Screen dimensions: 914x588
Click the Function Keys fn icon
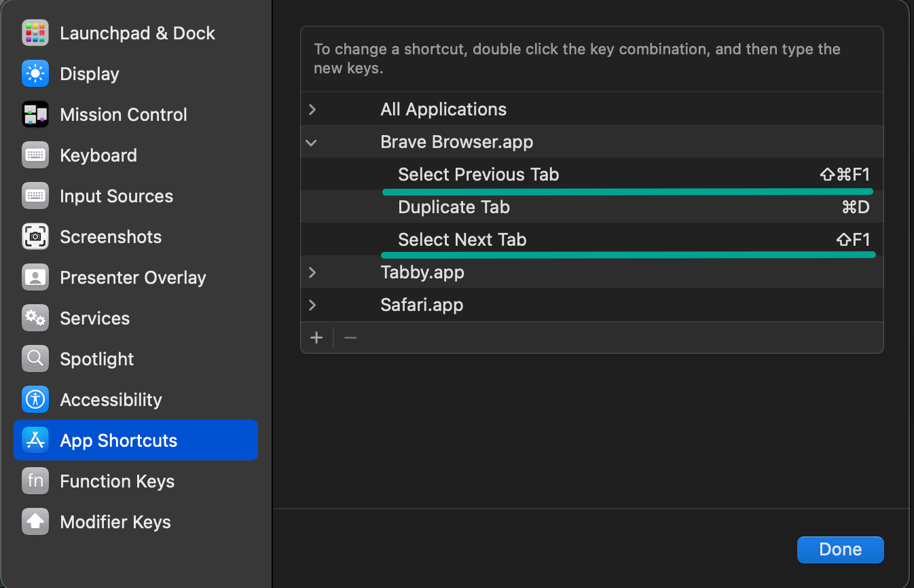[x=35, y=481]
